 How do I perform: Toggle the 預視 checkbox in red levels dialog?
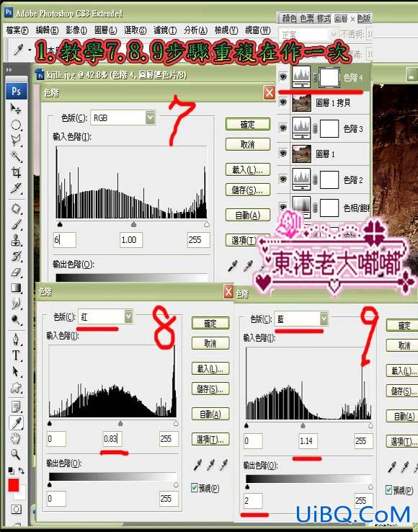(x=195, y=488)
